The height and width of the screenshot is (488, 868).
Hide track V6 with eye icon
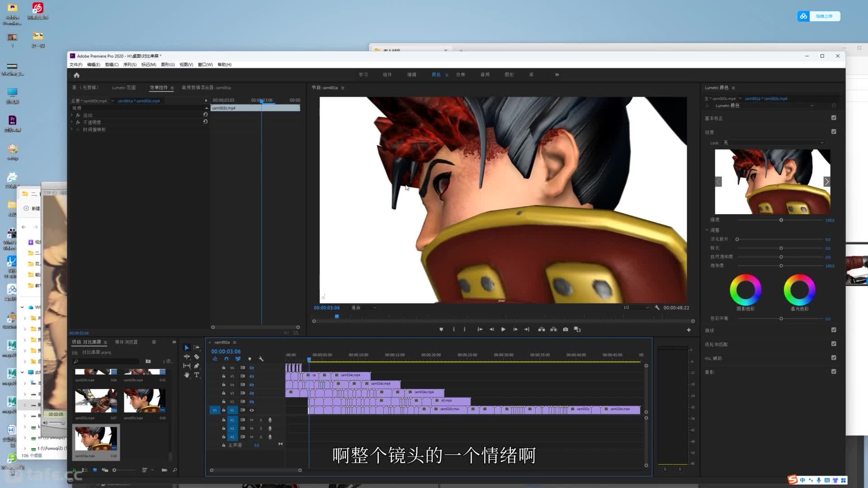tap(252, 368)
